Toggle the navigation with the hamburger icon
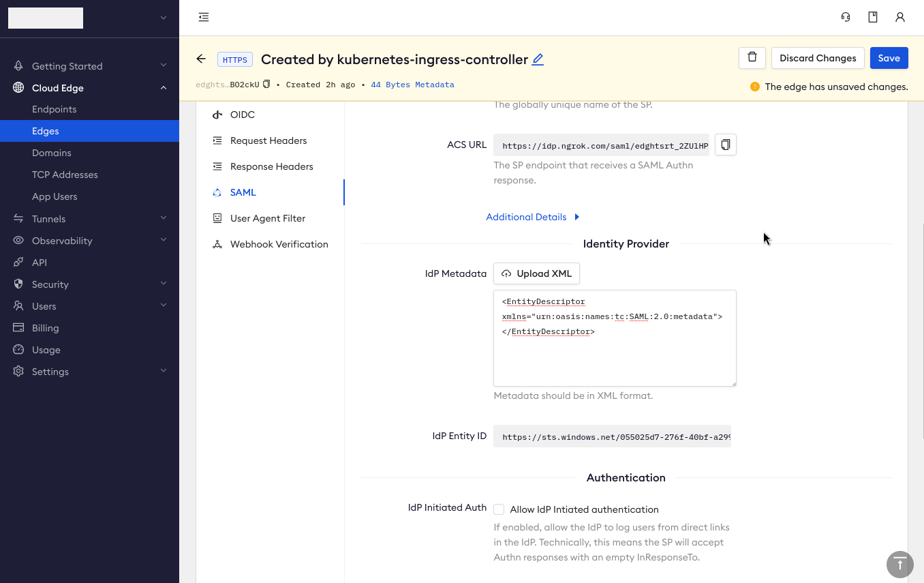 tap(203, 17)
